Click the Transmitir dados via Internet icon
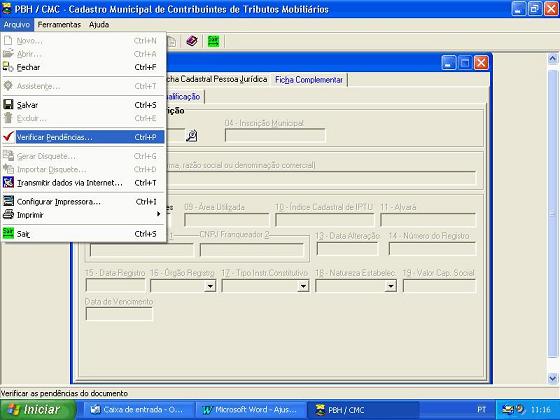 (x=8, y=182)
